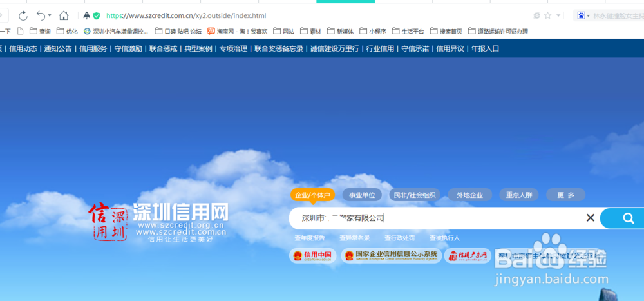Open the 深圳小汽车增量调控 bookmark
The width and height of the screenshot is (644, 301).
(116, 31)
